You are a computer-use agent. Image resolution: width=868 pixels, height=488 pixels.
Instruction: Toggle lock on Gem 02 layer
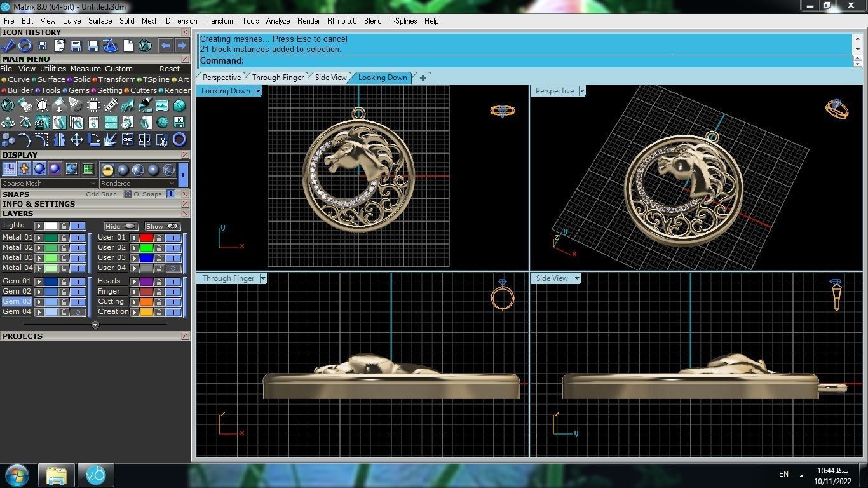tap(64, 292)
